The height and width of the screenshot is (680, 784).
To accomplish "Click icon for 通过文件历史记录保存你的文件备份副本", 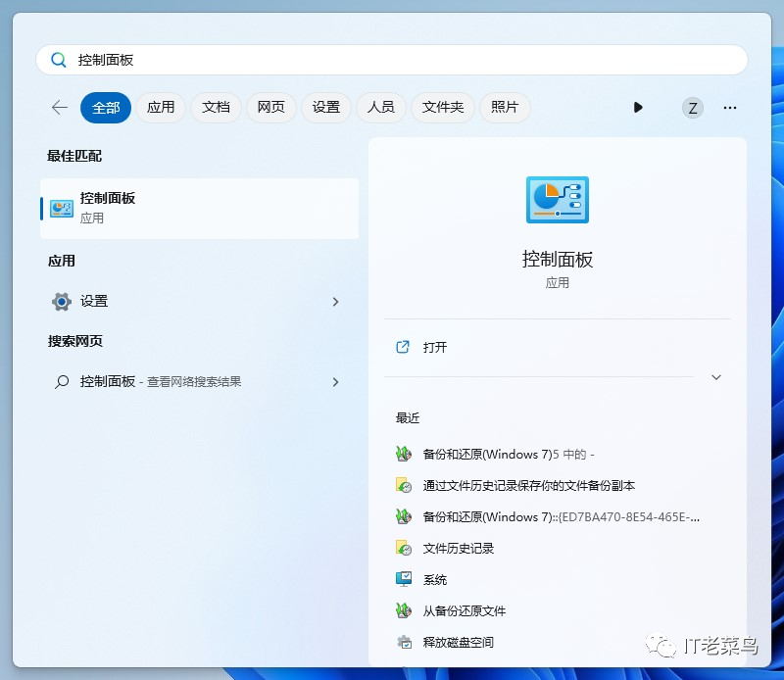I will 404,485.
